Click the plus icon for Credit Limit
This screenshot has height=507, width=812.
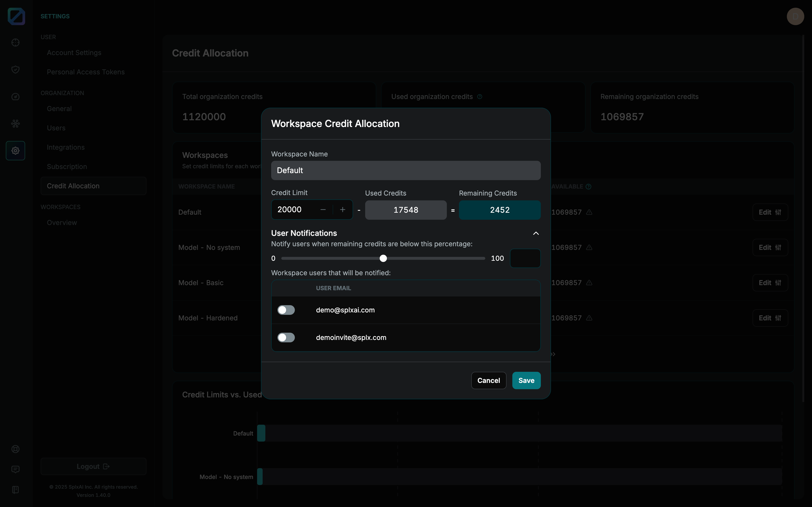click(343, 210)
